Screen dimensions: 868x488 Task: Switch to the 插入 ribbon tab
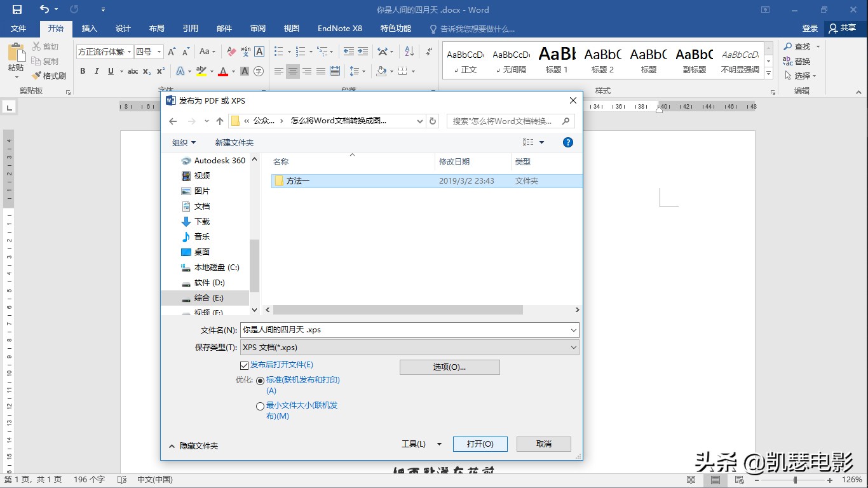coord(90,28)
